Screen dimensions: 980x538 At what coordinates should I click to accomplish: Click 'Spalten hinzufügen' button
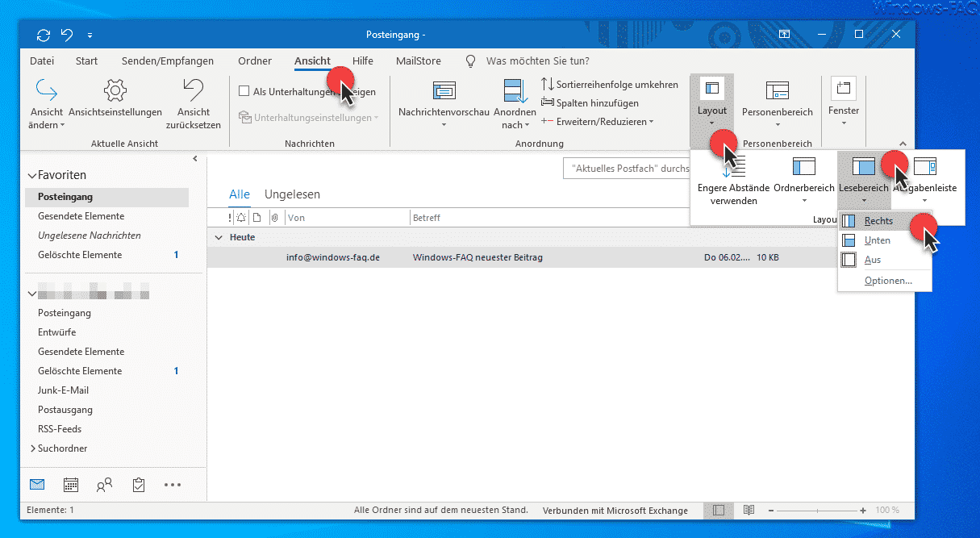pyautogui.click(x=590, y=103)
